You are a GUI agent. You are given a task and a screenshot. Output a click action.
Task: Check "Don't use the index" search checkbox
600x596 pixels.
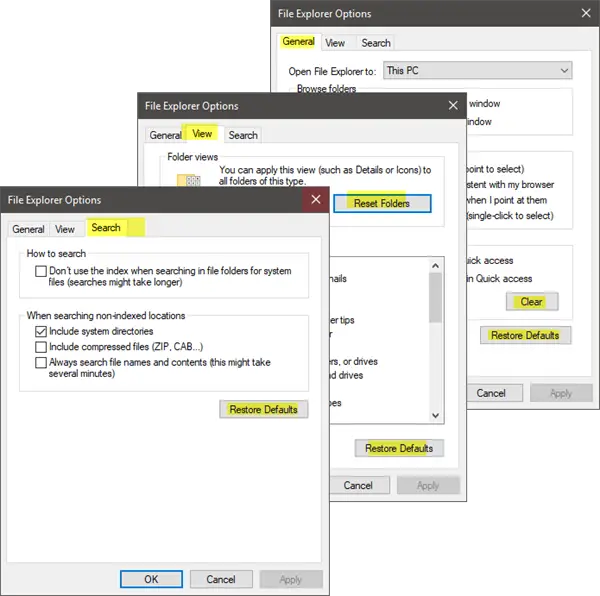click(x=41, y=271)
